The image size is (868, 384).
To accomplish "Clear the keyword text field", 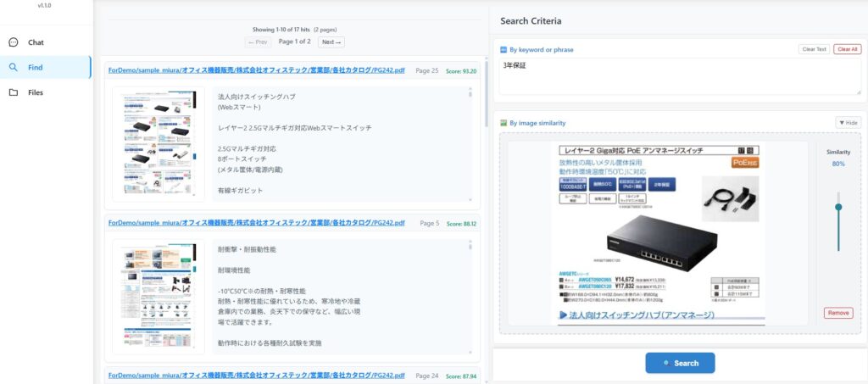I will click(814, 49).
